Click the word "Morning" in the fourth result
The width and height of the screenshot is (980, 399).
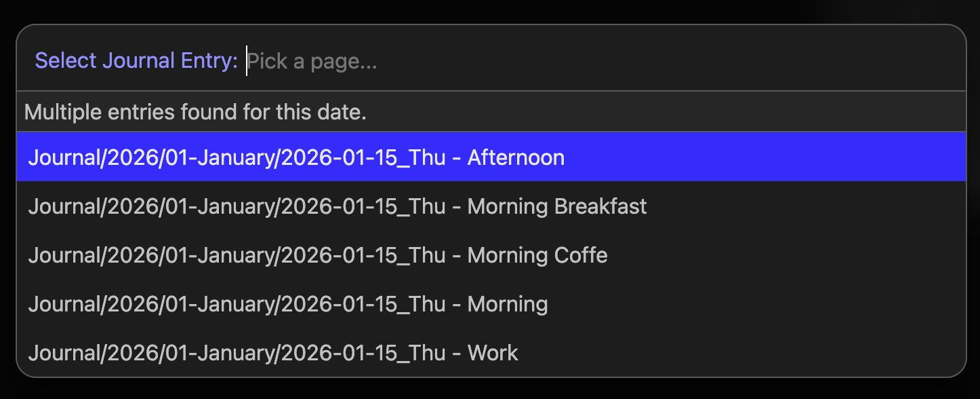[508, 304]
